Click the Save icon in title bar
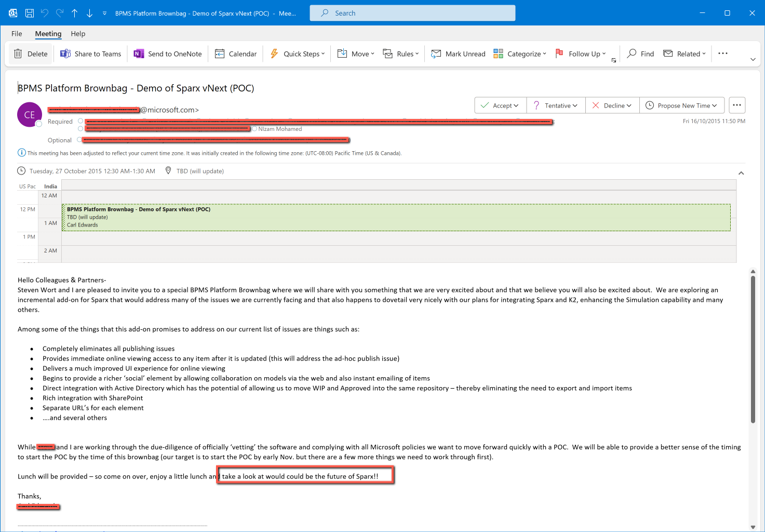 [30, 13]
